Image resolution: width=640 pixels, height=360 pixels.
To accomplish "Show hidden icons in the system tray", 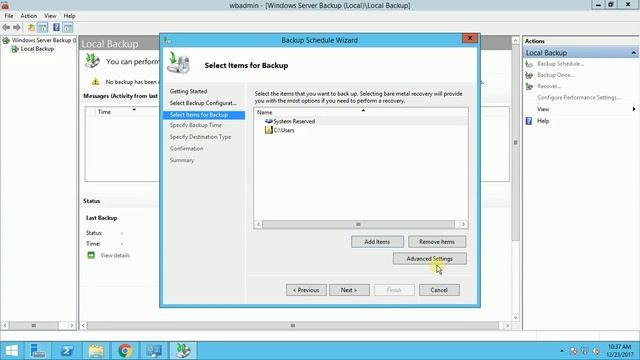I will [x=562, y=351].
